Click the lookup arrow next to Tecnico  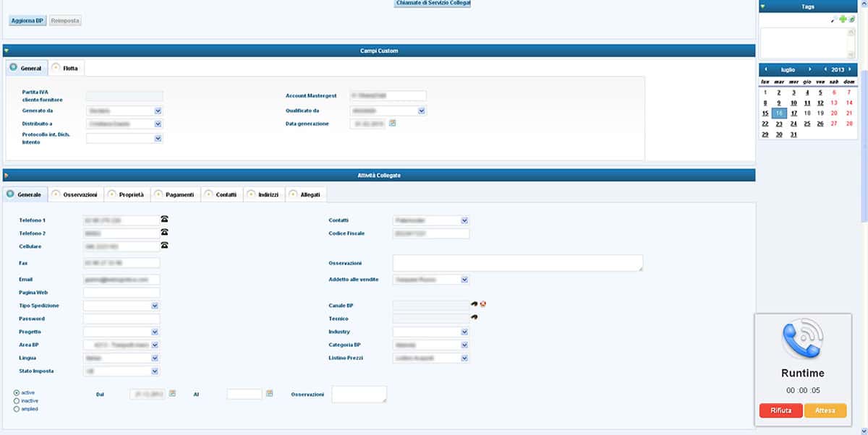coord(475,317)
